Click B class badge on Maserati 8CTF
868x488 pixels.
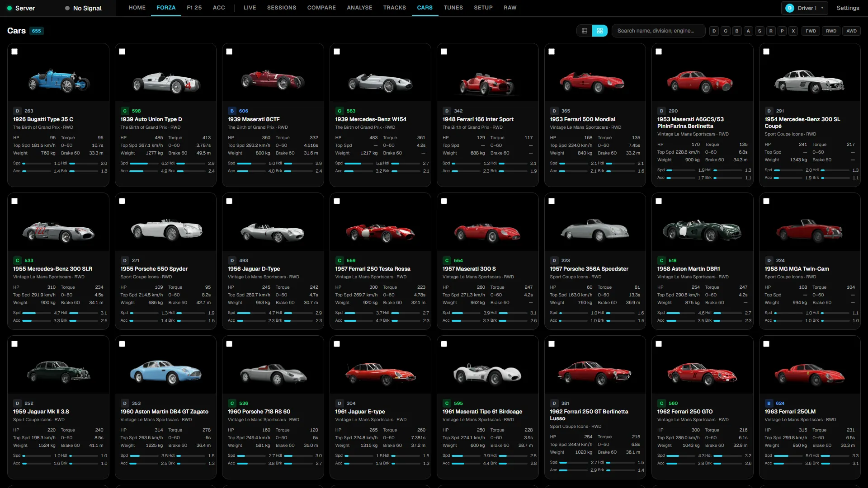pyautogui.click(x=232, y=111)
